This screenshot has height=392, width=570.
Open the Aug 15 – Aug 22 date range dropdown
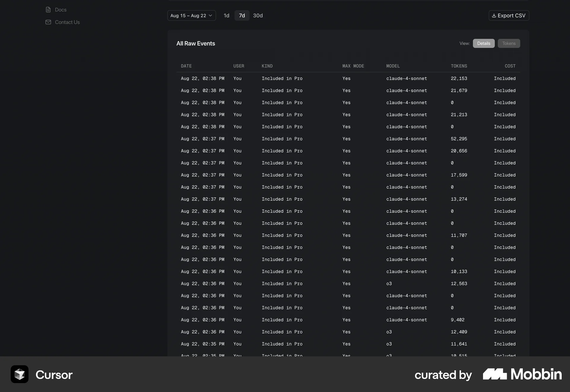click(x=191, y=15)
